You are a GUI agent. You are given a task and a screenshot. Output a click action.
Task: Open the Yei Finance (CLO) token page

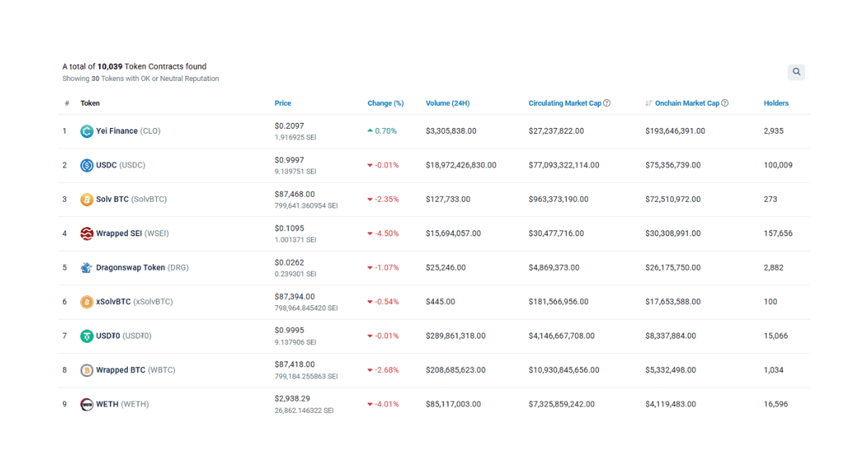(x=128, y=131)
